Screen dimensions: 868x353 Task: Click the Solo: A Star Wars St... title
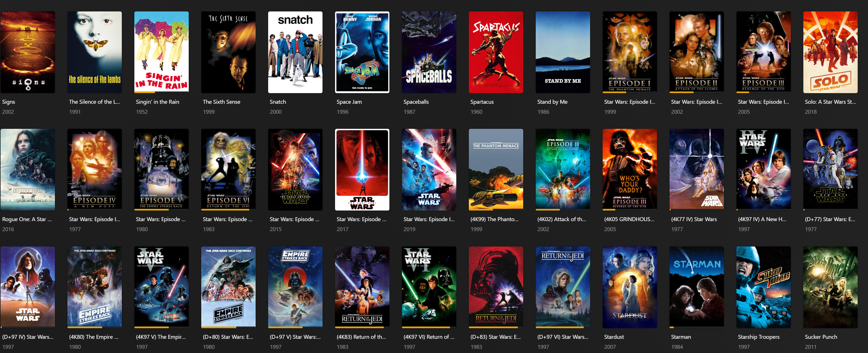830,102
